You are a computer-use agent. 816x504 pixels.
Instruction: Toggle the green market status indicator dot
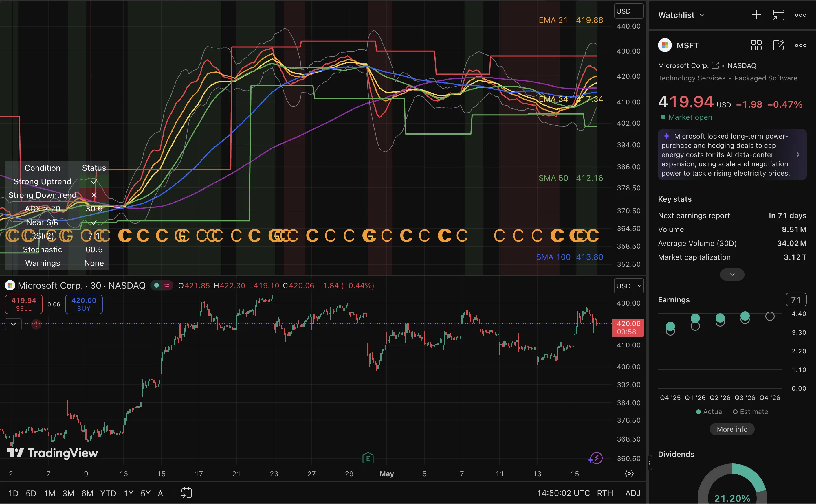tap(156, 285)
